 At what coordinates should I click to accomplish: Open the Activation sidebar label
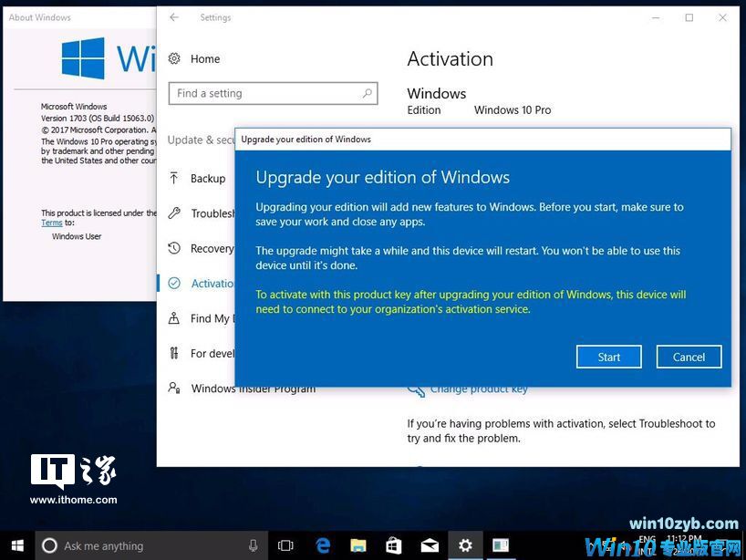pos(212,284)
